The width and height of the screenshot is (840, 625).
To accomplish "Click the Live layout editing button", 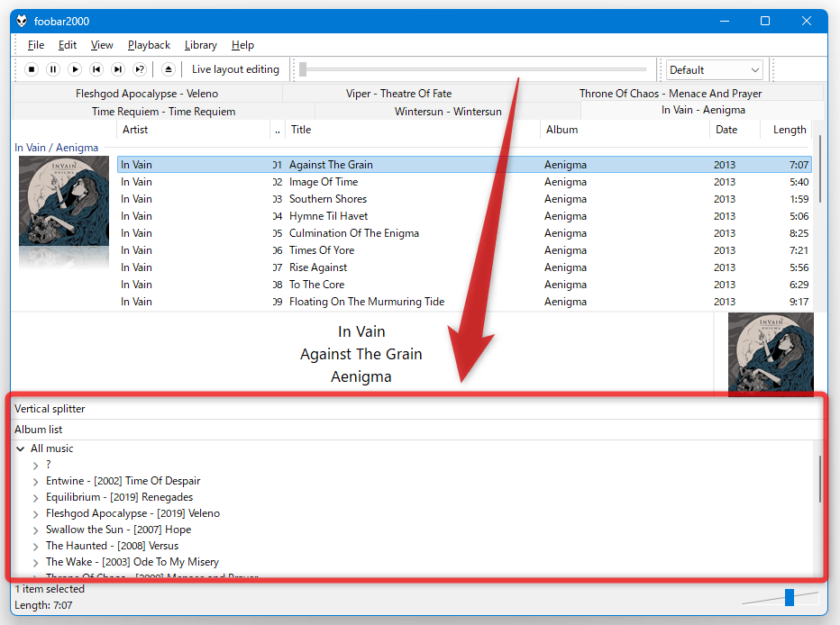I will pyautogui.click(x=236, y=69).
